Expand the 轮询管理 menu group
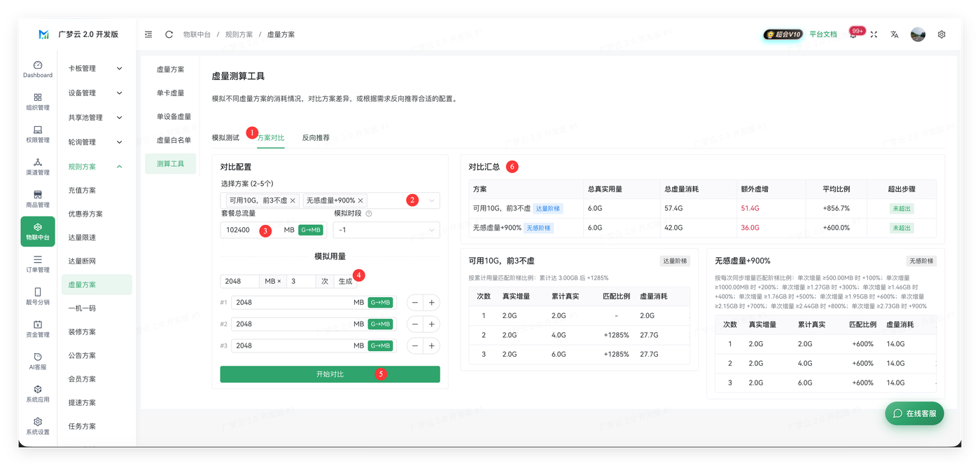 [95, 142]
